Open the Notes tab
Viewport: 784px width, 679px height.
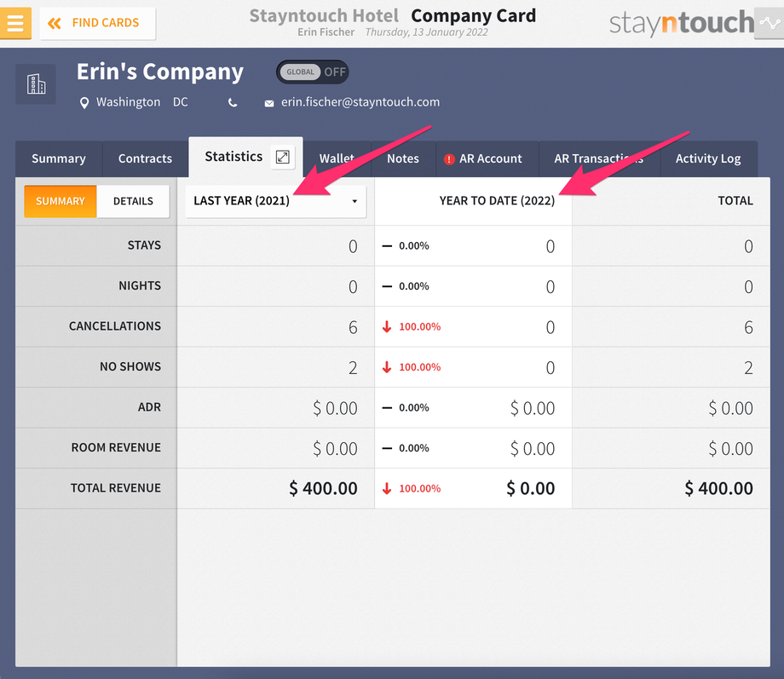(x=403, y=159)
